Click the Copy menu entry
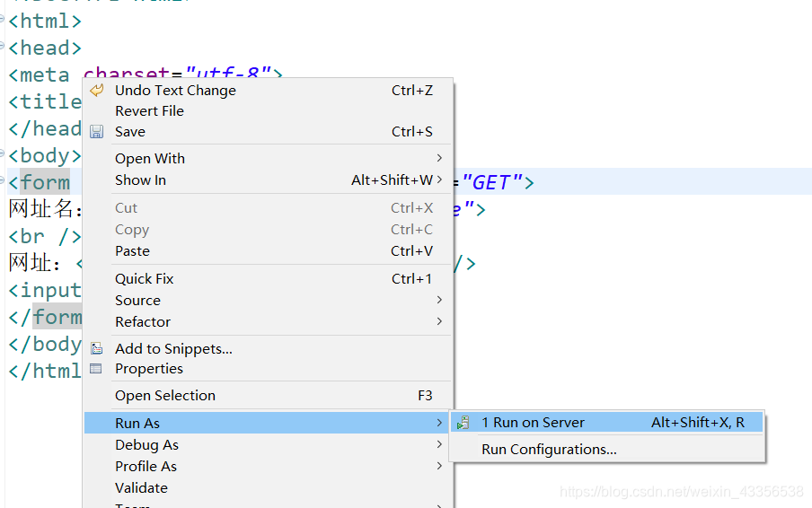812x508 pixels. coord(269,229)
